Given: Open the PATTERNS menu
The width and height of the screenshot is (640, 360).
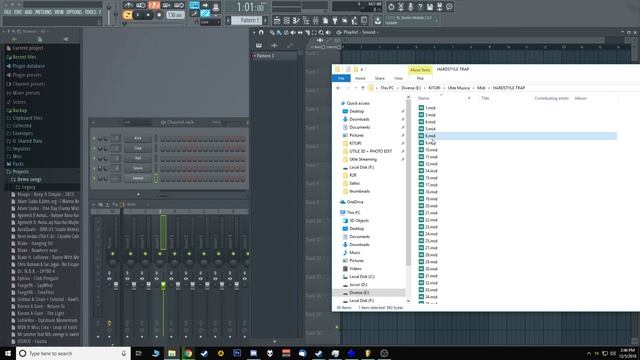Looking at the screenshot, I should 43,12.
